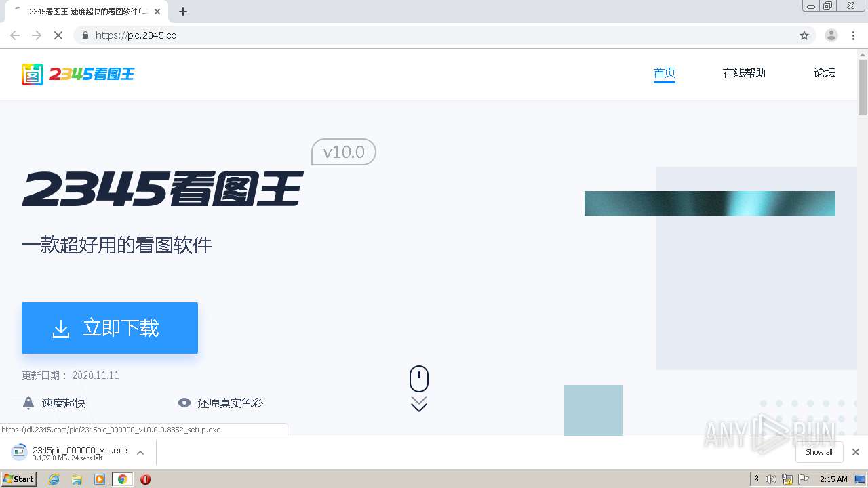Go back in browser history

point(15,35)
